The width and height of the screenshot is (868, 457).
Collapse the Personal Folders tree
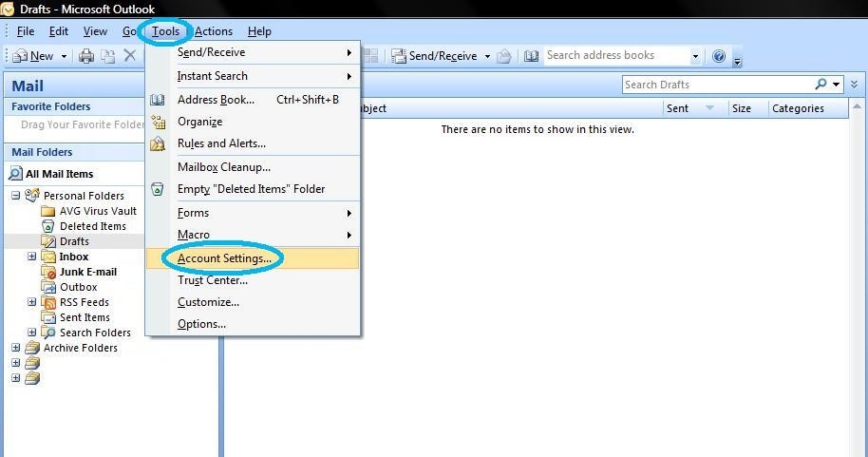pyautogui.click(x=15, y=195)
